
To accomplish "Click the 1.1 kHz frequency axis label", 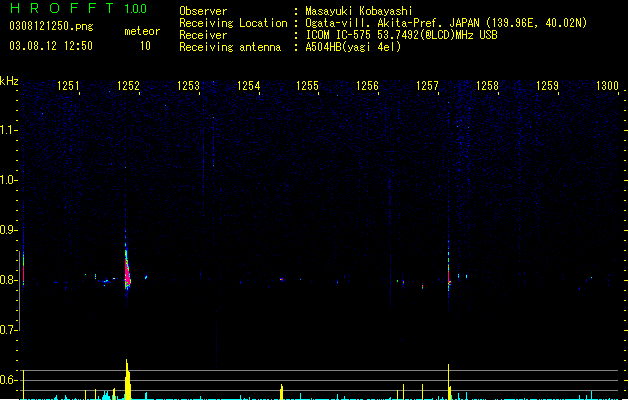I will [x=8, y=130].
